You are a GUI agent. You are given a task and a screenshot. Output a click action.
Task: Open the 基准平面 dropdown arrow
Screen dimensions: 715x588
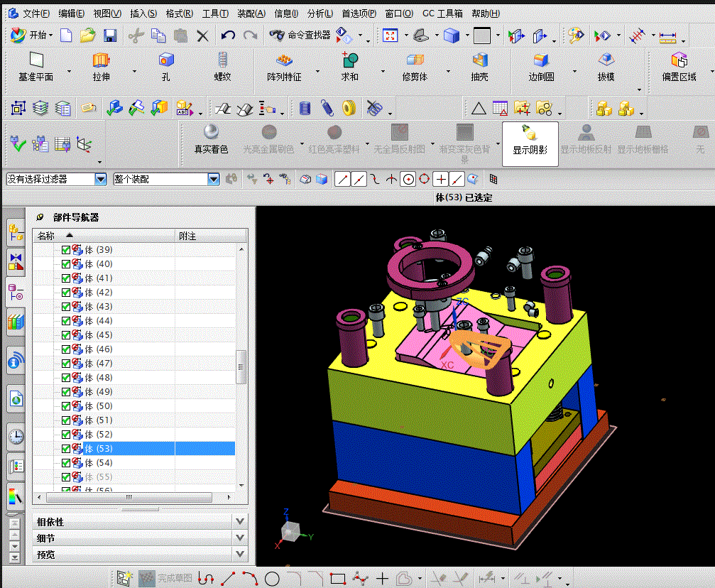pyautogui.click(x=70, y=71)
